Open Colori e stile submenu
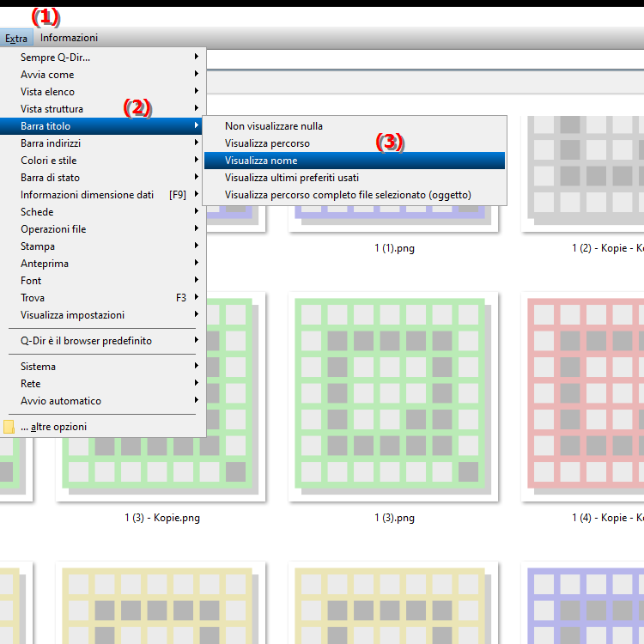This screenshot has height=644, width=644. pyautogui.click(x=103, y=161)
